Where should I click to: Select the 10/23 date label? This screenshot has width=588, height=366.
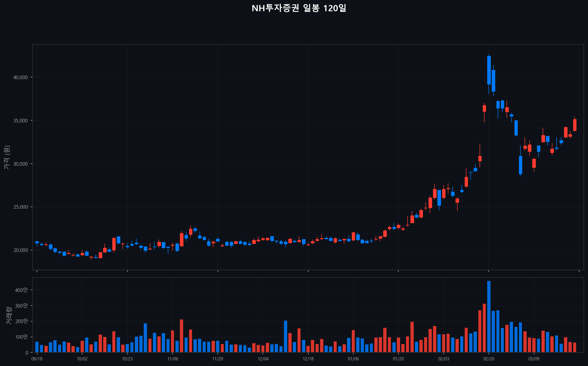pos(127,359)
